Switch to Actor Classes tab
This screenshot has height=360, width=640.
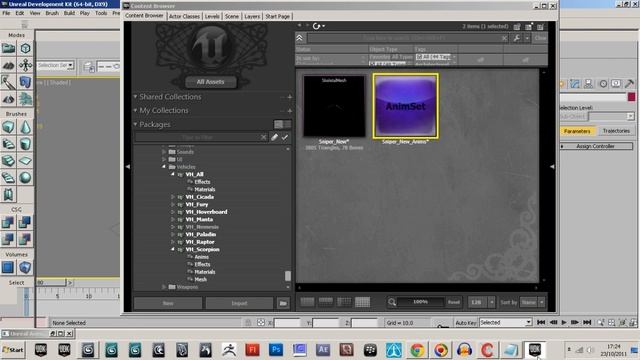tap(184, 16)
